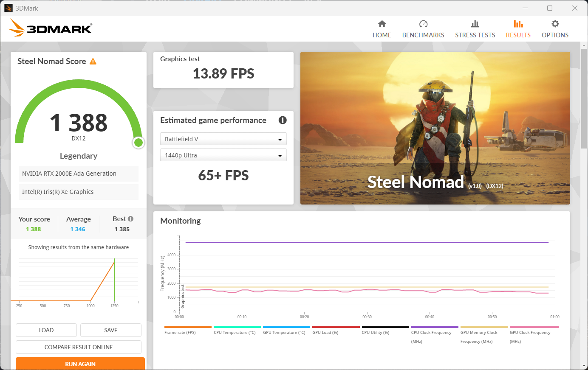Click the Save button
The image size is (588, 370).
(111, 330)
